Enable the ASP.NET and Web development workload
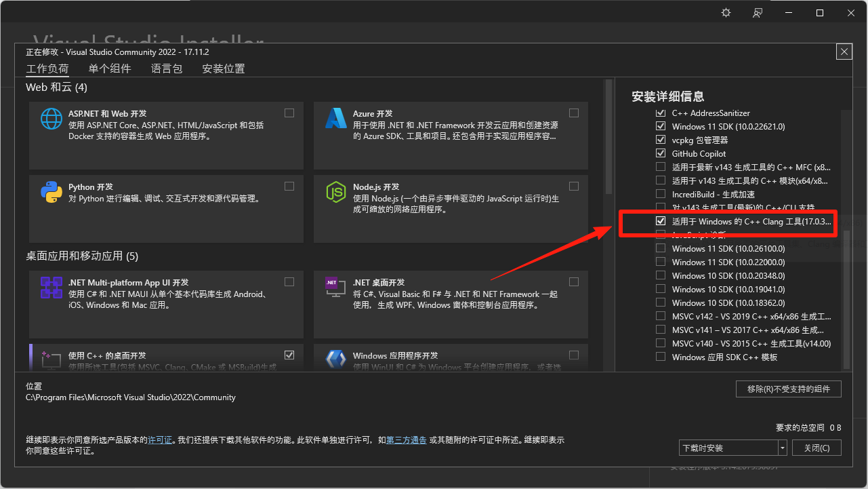Image resolution: width=868 pixels, height=489 pixels. pyautogui.click(x=289, y=113)
